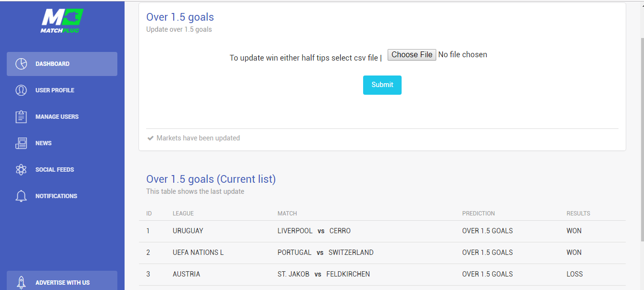Click the Choose File button

pyautogui.click(x=412, y=55)
